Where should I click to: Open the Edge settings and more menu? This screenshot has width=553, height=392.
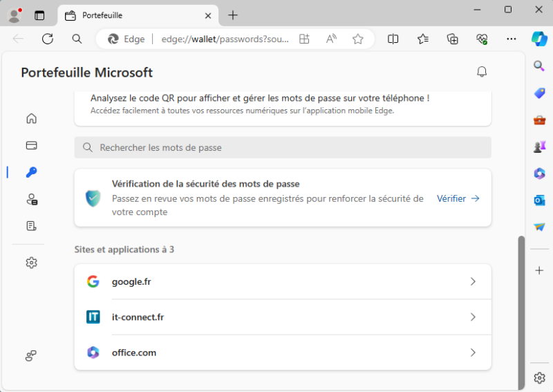point(512,39)
